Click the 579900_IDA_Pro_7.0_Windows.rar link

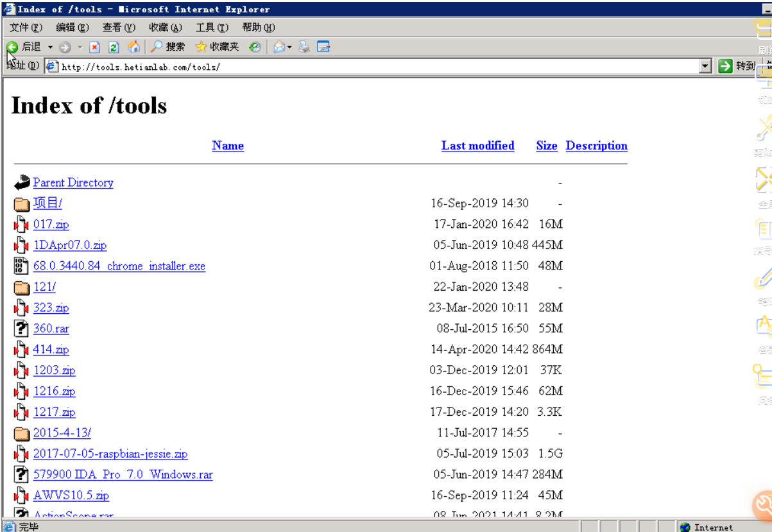point(123,475)
